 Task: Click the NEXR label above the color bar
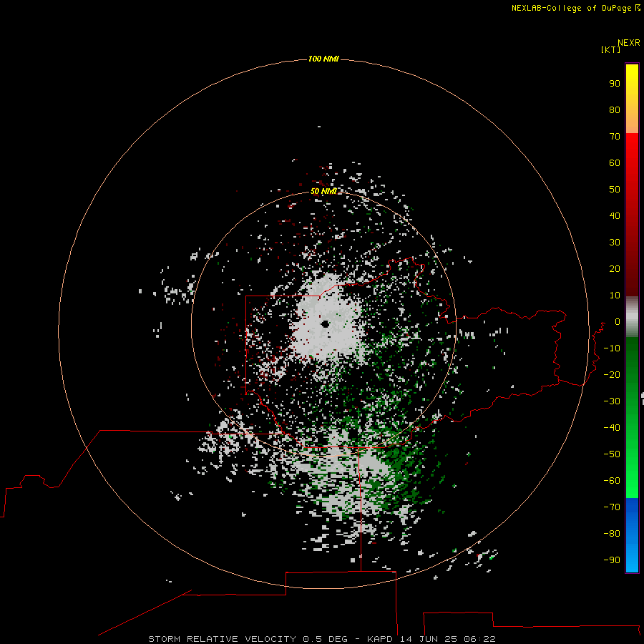(629, 43)
